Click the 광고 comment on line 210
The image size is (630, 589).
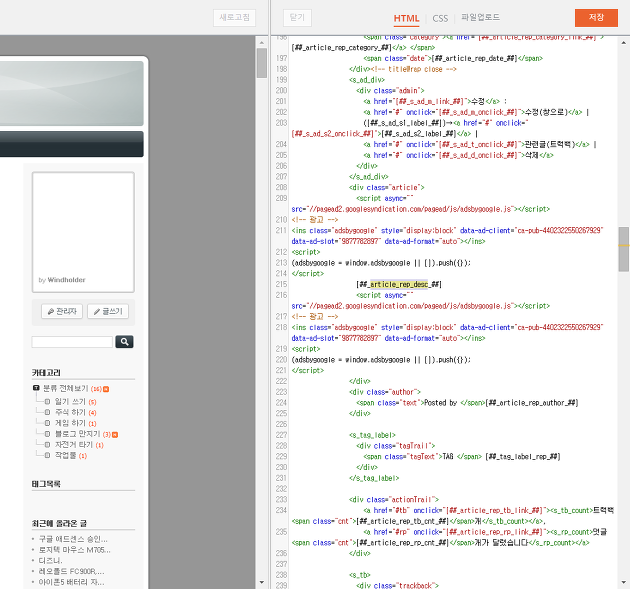coord(315,220)
